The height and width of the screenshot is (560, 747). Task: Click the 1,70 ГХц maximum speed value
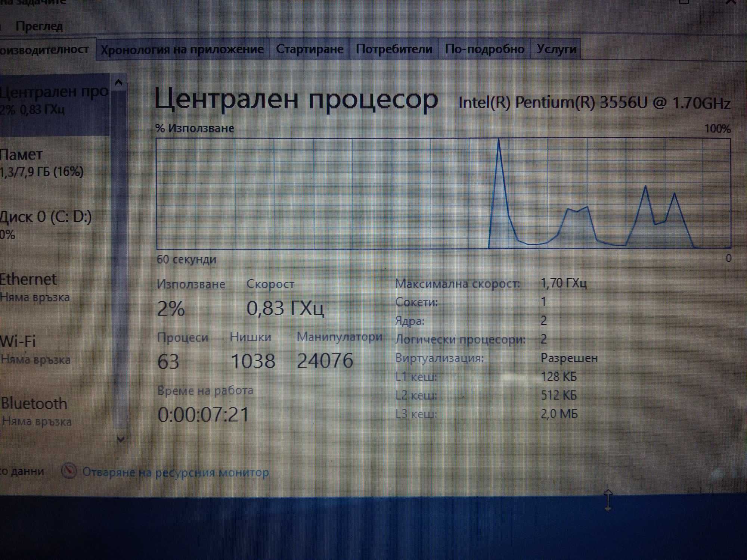click(x=564, y=283)
